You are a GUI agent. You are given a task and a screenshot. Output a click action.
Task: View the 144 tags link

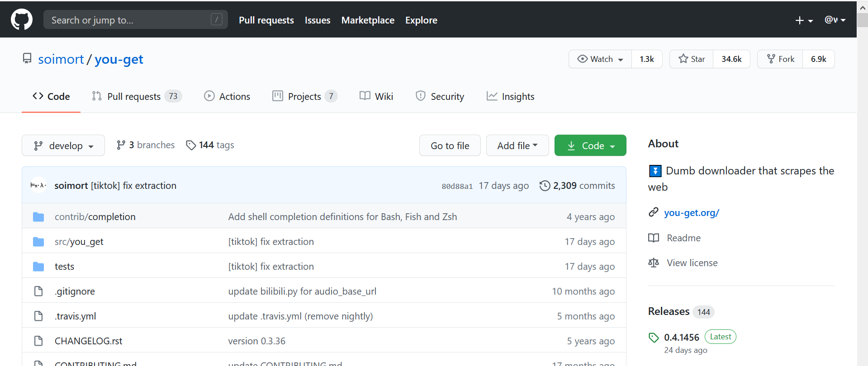210,145
